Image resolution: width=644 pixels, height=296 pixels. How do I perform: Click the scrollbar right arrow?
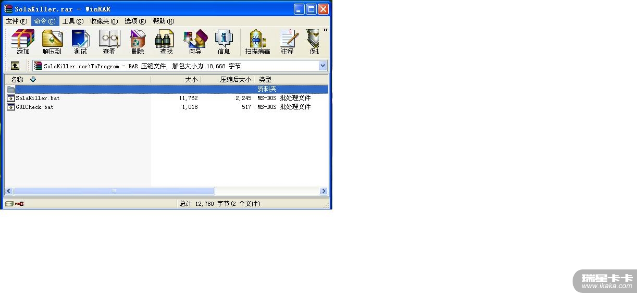(324, 191)
